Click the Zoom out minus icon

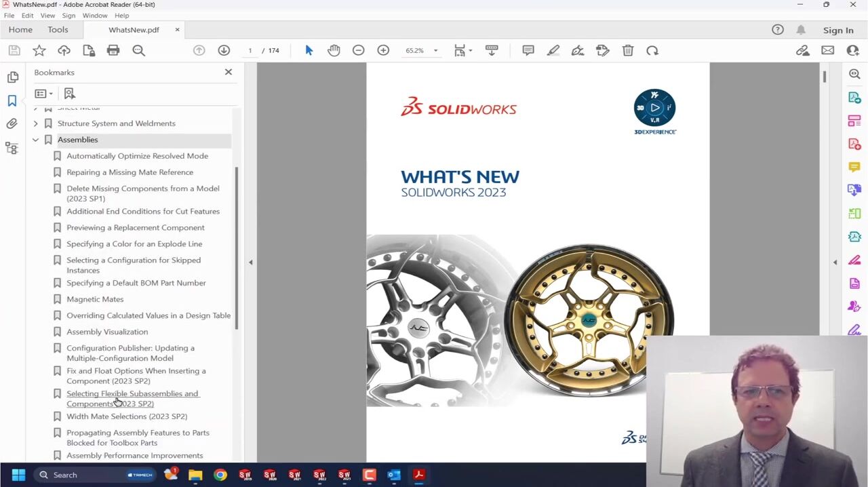(358, 50)
